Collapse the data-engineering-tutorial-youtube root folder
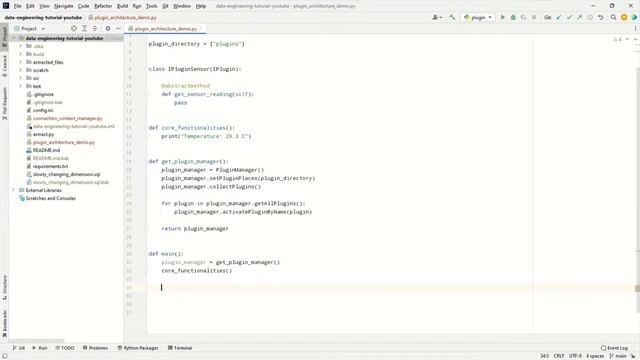Screen dimensions: 640x360 click(13, 38)
